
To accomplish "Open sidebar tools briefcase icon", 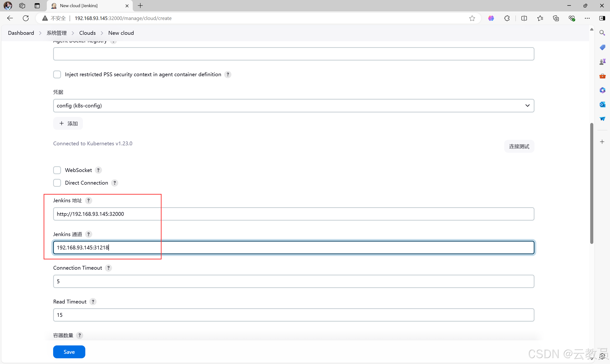I will click(x=602, y=76).
